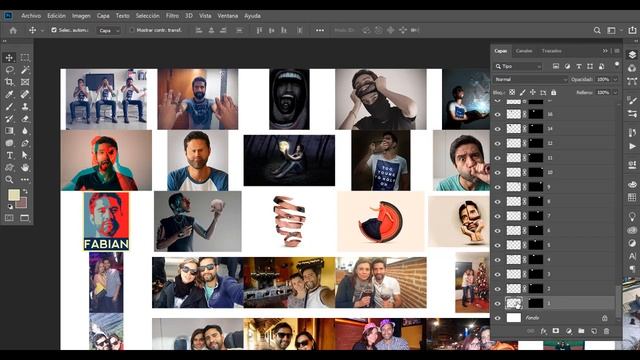Screen dimensions: 640x360
Task: Click the background color swatch
Action: (22, 203)
